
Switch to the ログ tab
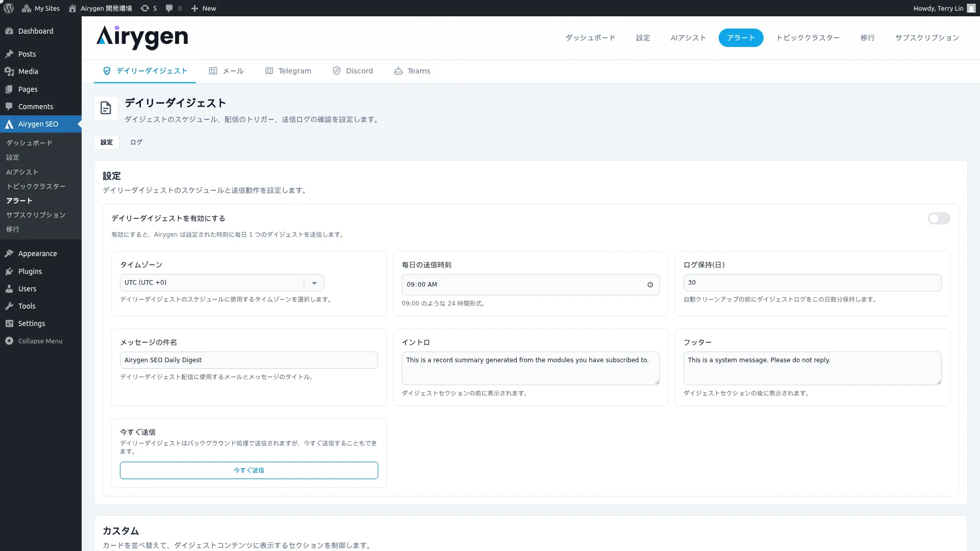click(136, 142)
